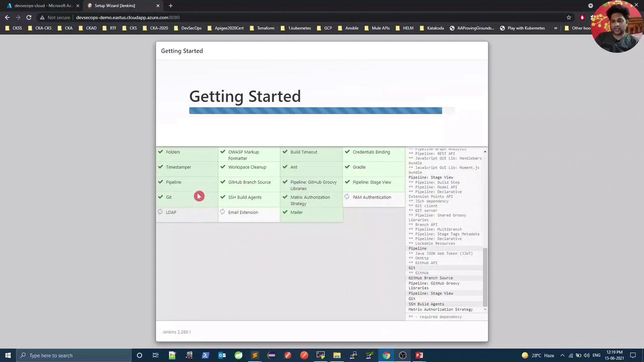Click the ENG language indicator
This screenshot has width=644, height=362.
[596, 355]
